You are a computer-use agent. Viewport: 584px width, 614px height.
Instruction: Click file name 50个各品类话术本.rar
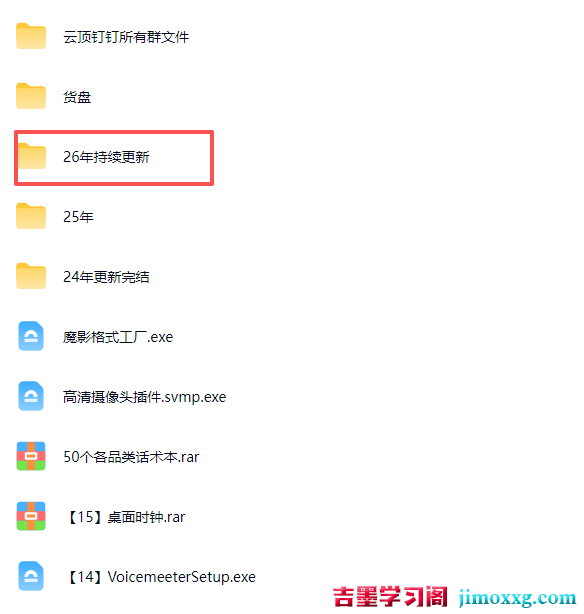pos(131,457)
